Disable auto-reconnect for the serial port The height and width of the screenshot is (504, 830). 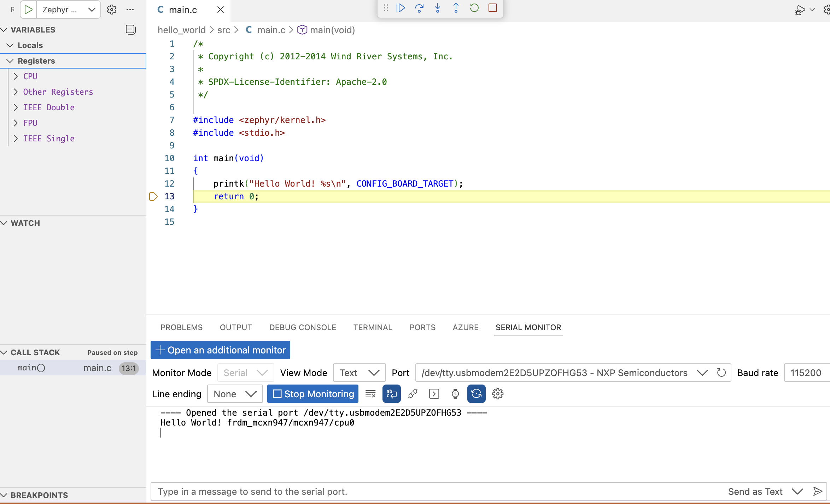[x=476, y=394]
